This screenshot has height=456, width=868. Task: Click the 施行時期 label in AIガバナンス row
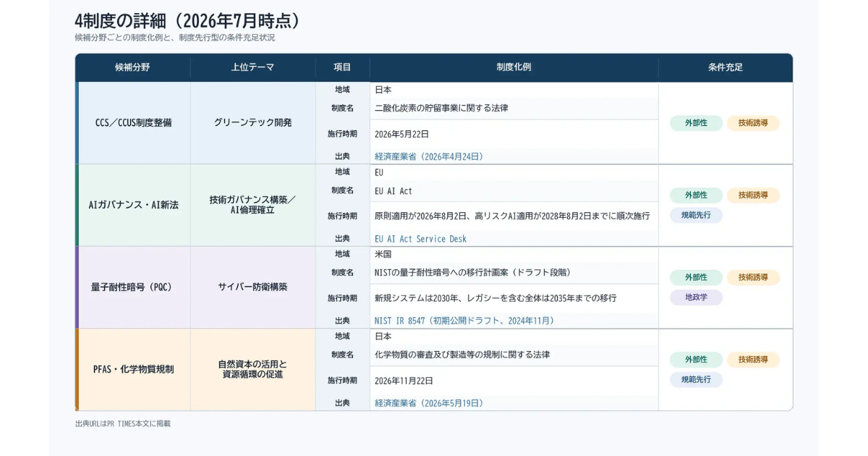tap(342, 216)
